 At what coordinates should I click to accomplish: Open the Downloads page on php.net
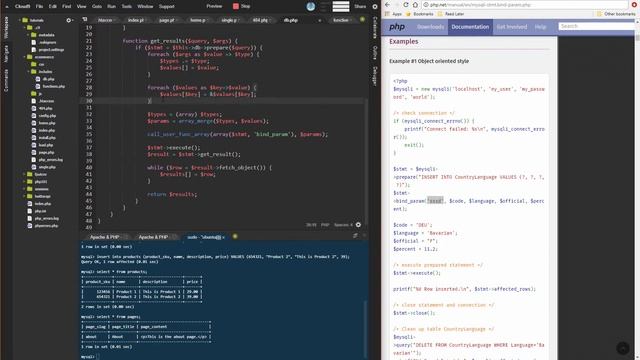click(430, 27)
